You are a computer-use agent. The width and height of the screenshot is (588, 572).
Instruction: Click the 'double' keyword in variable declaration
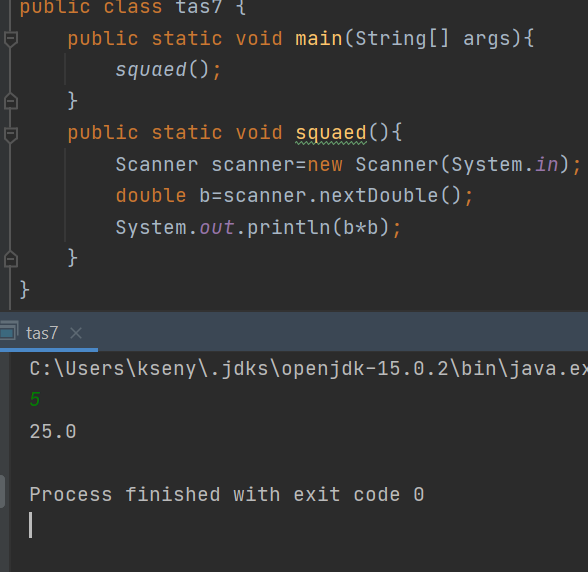[x=151, y=196]
